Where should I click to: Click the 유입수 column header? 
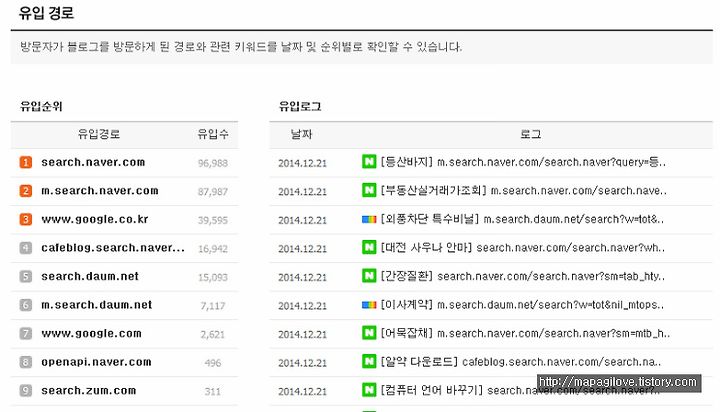[213, 134]
